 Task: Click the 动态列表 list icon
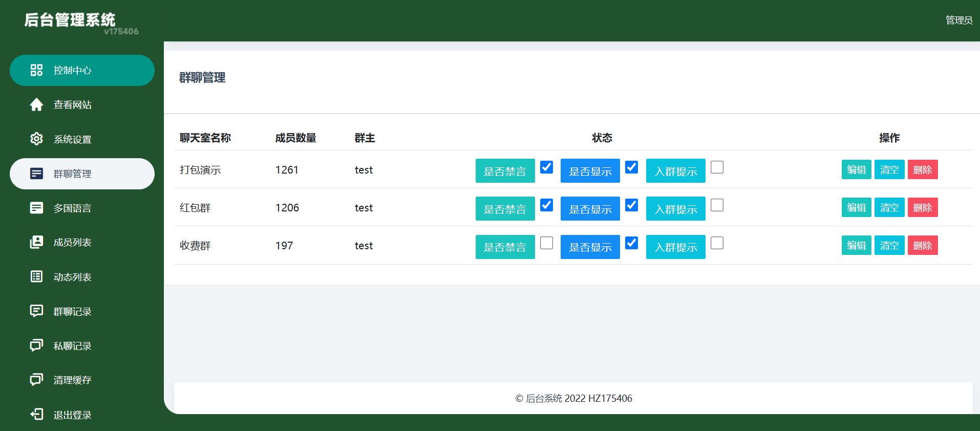tap(36, 277)
